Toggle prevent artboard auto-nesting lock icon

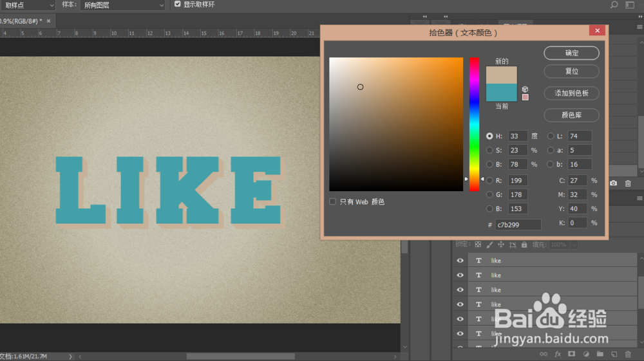click(513, 245)
